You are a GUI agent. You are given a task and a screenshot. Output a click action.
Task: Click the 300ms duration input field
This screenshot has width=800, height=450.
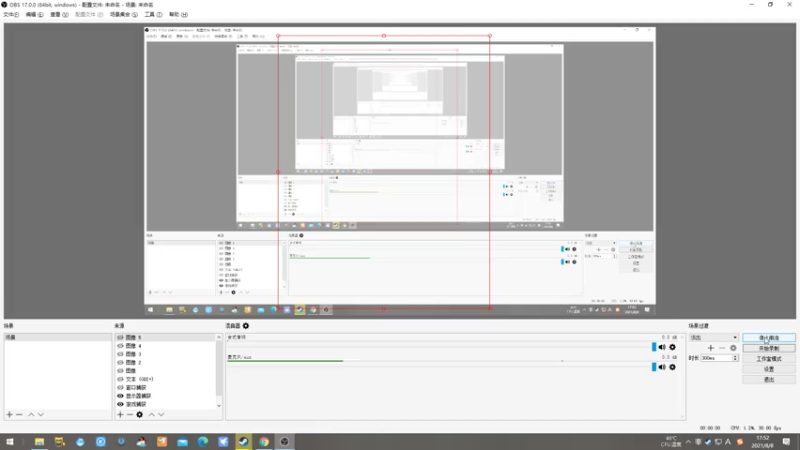716,358
